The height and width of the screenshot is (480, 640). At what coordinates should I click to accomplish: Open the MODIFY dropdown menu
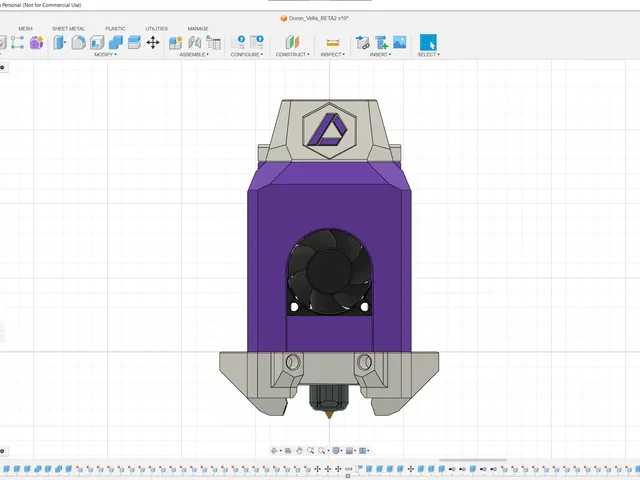[x=105, y=54]
